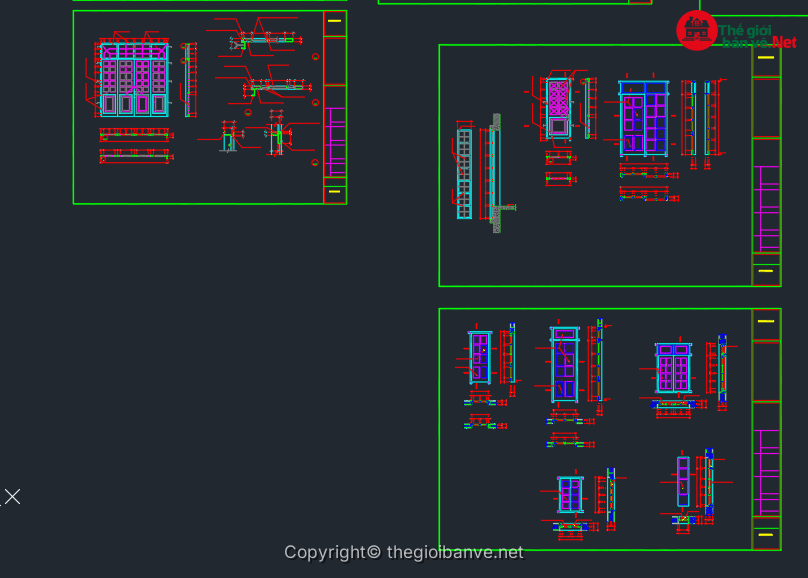Select the four-panel folding door elevation

133,78
